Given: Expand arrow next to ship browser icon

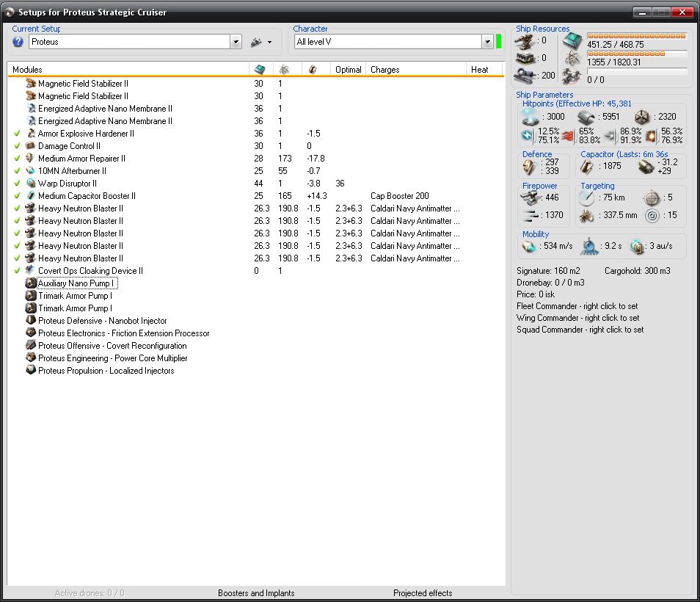Looking at the screenshot, I should tap(269, 43).
